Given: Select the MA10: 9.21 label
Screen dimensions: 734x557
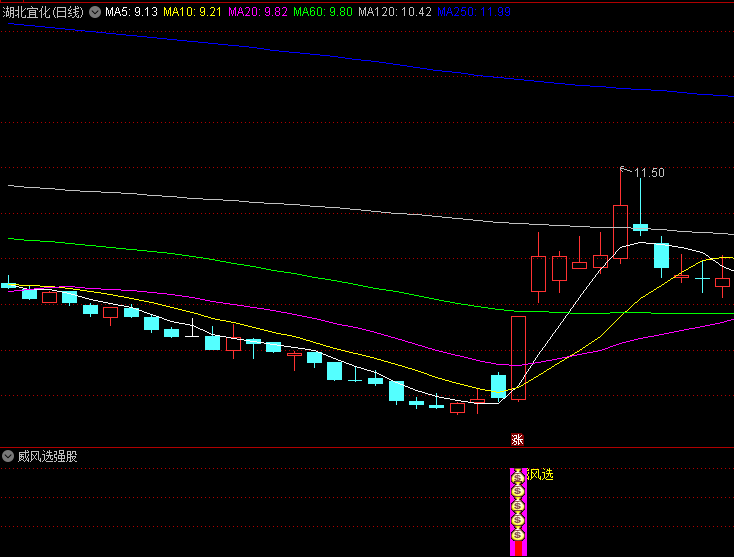Looking at the screenshot, I should 192,12.
